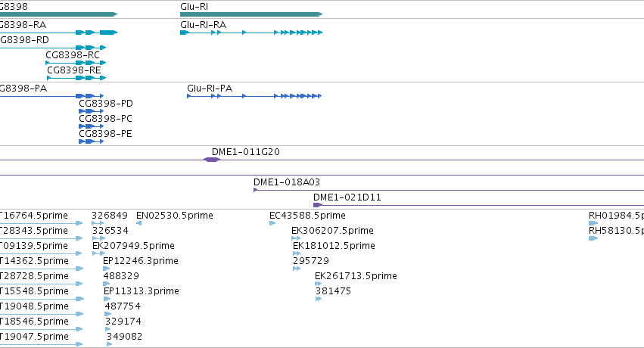
Task: Select the purple DME1-021D11 arrow glyph
Action: tap(318, 205)
